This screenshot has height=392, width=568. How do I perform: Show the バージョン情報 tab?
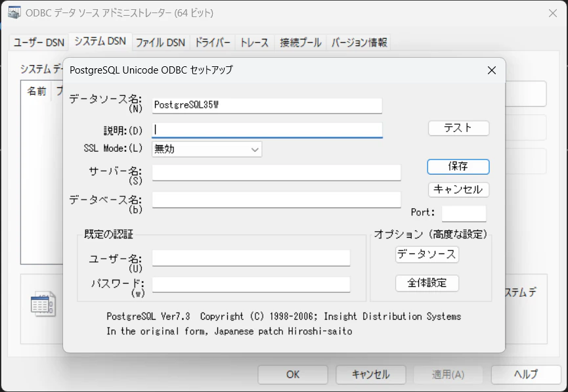click(x=359, y=43)
